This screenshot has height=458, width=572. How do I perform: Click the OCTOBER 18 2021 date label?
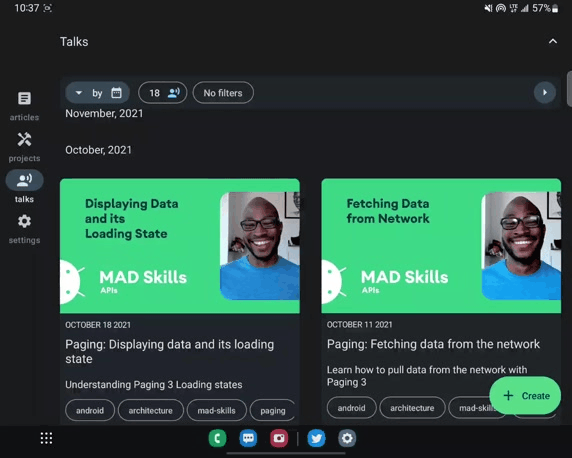click(x=98, y=325)
